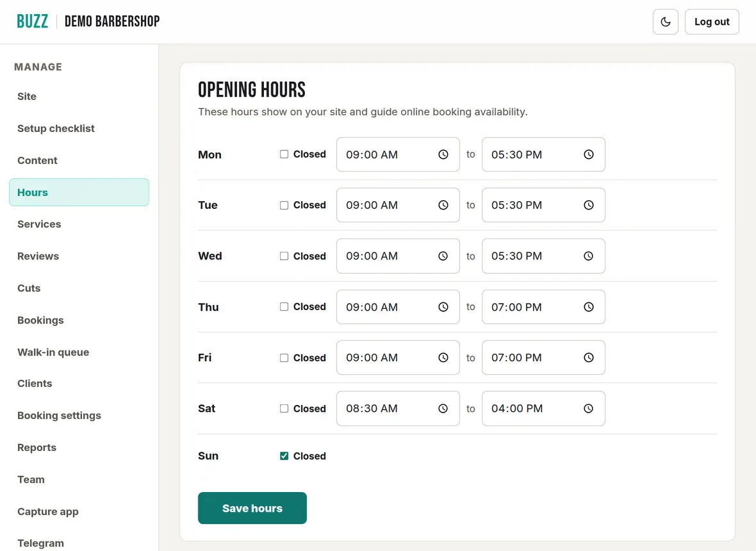Screen dimensions: 756x551
Task: Edit Wednesday closing time field
Action: tap(543, 256)
